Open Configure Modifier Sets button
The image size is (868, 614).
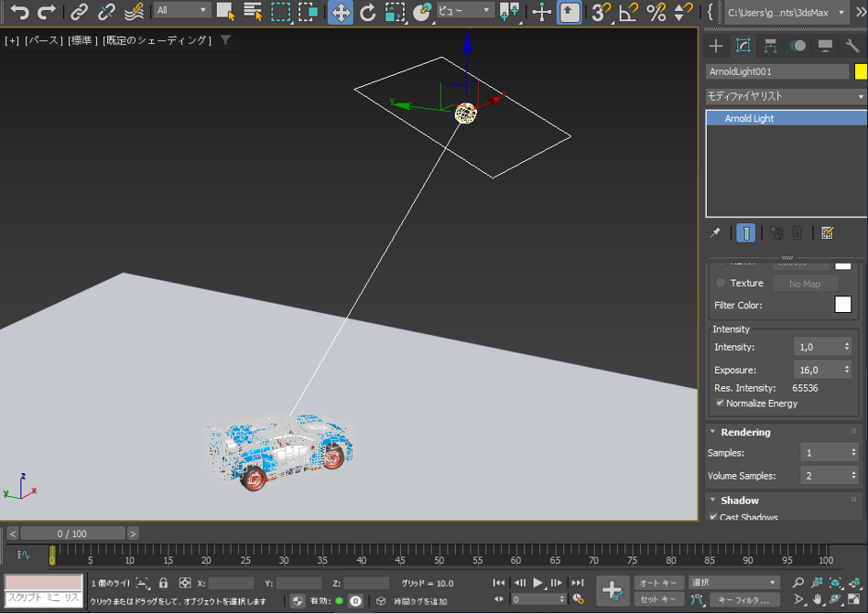pyautogui.click(x=828, y=233)
